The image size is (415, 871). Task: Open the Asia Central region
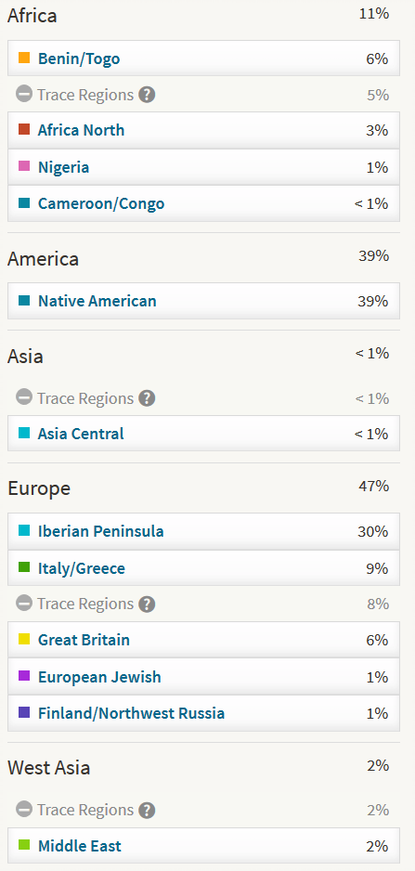81,433
